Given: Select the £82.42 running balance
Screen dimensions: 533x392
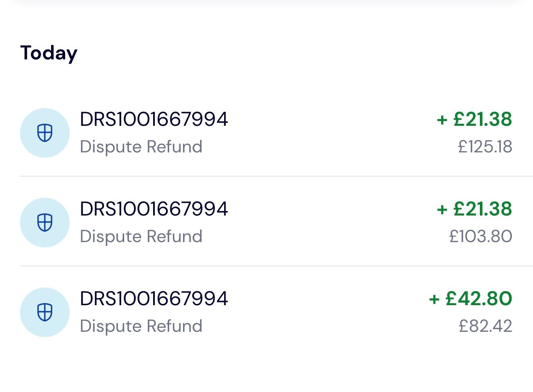Looking at the screenshot, I should coord(485,326).
